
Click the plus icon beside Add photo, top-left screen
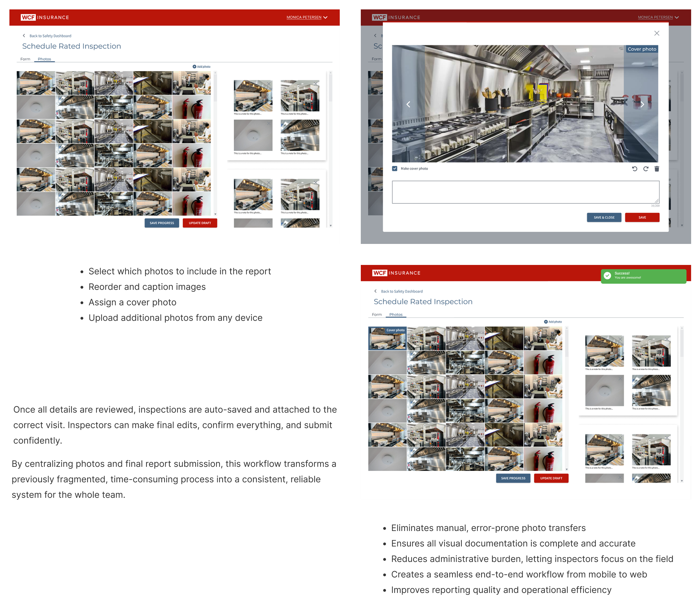pyautogui.click(x=194, y=66)
